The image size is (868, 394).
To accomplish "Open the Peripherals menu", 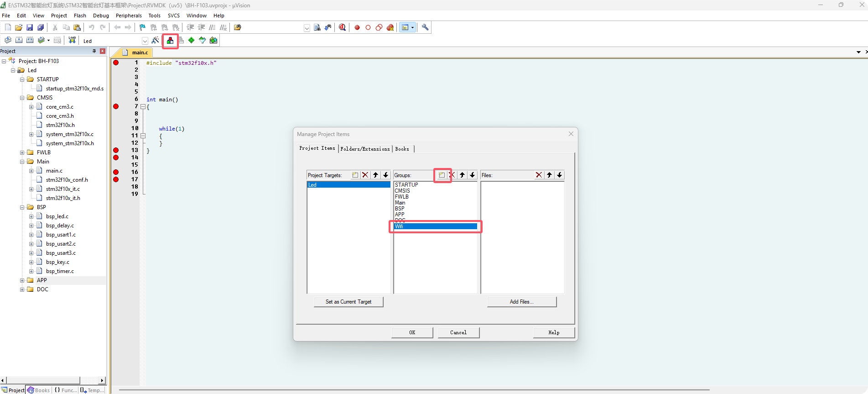I will [x=129, y=16].
